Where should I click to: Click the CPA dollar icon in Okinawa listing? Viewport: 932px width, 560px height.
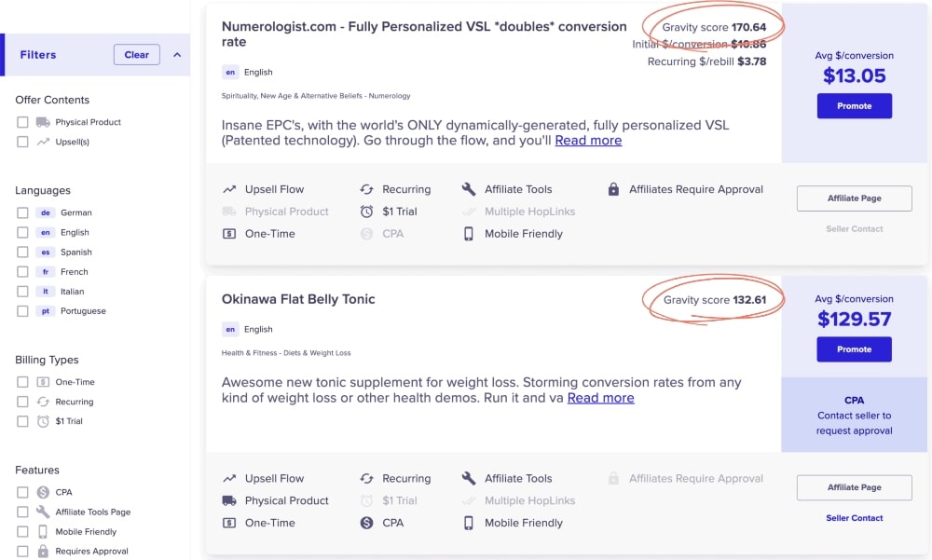pyautogui.click(x=366, y=523)
